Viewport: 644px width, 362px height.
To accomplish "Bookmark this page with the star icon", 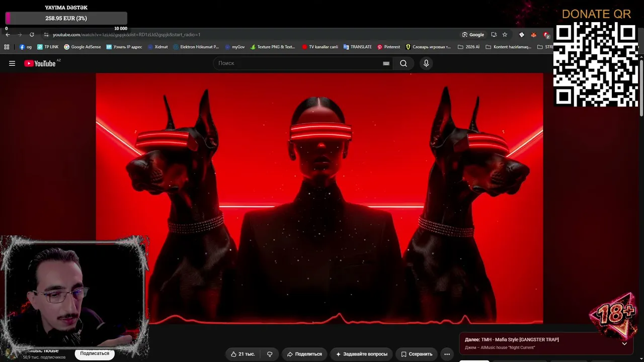I will (505, 35).
